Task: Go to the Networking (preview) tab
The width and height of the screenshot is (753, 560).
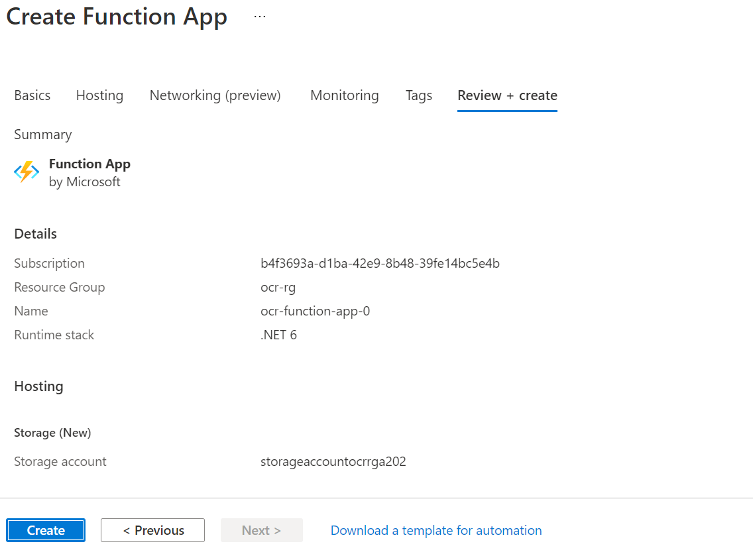Action: click(215, 95)
